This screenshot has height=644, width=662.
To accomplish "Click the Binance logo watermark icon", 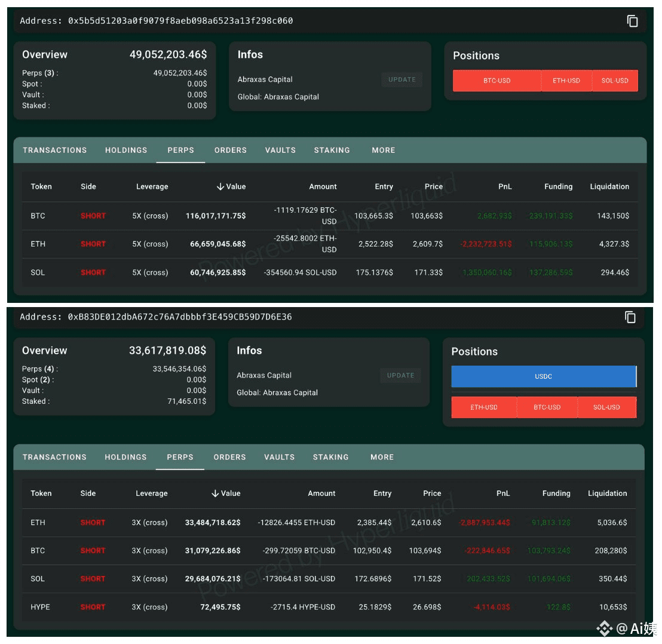I will click(605, 628).
